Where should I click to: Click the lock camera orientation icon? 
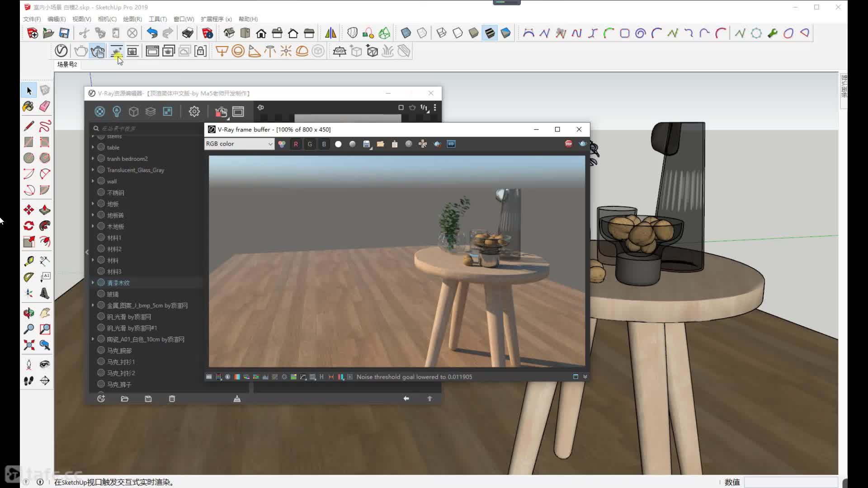pyautogui.click(x=201, y=51)
